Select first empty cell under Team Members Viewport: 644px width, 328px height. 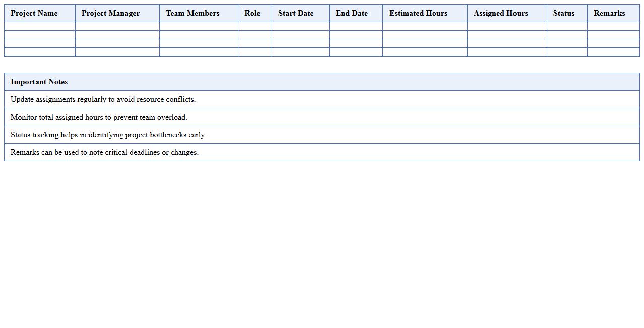199,26
